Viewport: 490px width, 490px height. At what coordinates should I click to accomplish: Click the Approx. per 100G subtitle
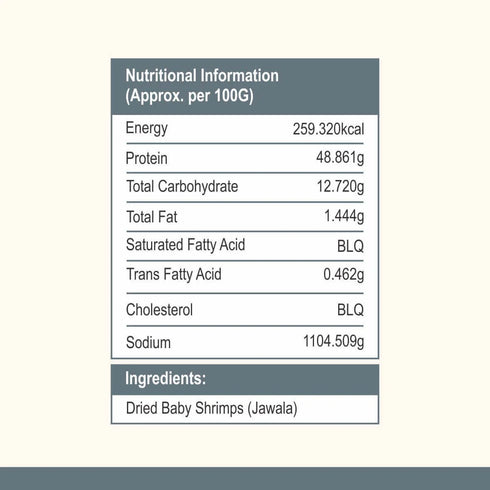point(189,96)
